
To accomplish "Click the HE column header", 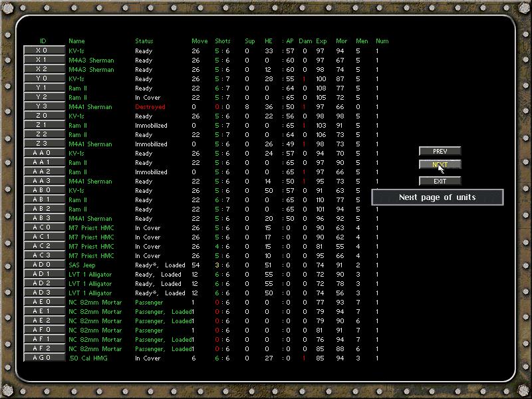I will click(x=269, y=41).
